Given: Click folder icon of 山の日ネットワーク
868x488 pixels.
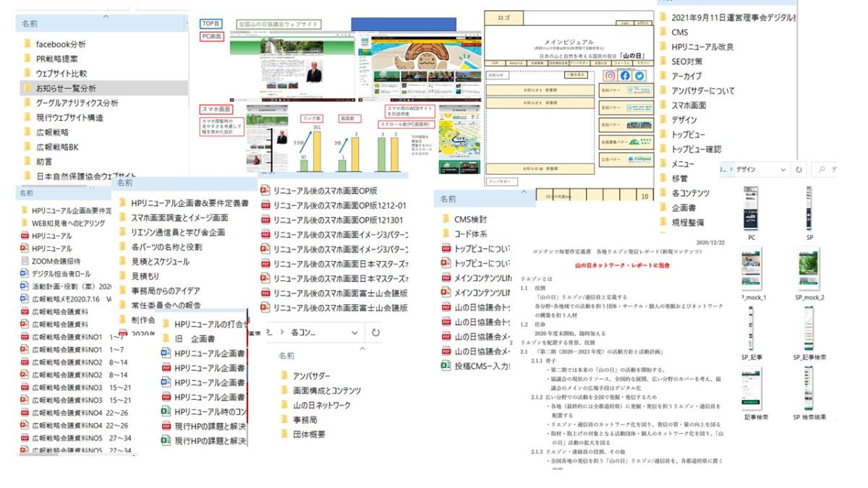Looking at the screenshot, I should (x=285, y=406).
